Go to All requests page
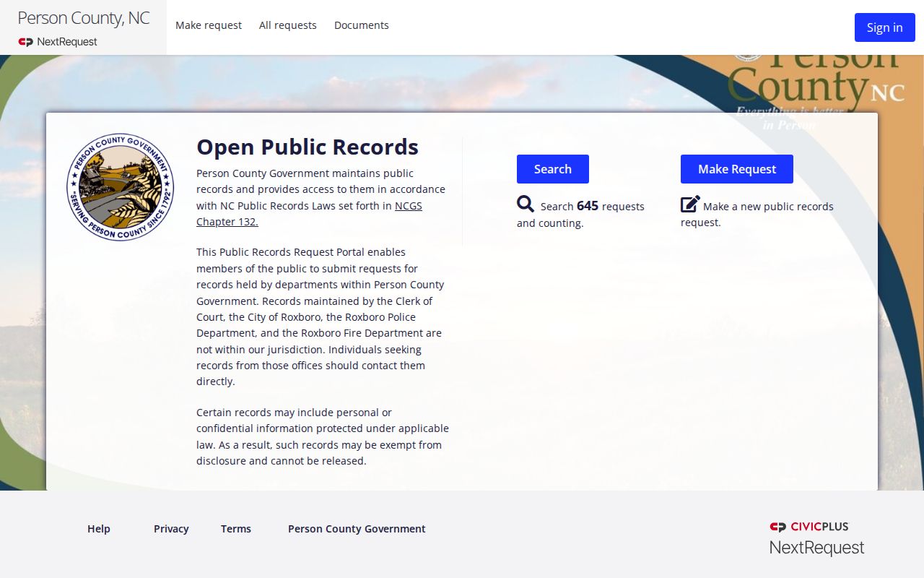 [x=288, y=25]
